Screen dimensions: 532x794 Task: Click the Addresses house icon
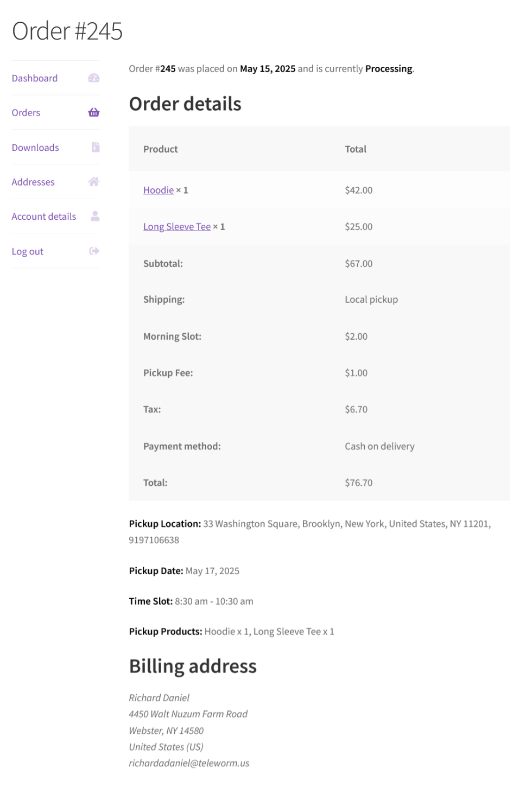(x=94, y=182)
